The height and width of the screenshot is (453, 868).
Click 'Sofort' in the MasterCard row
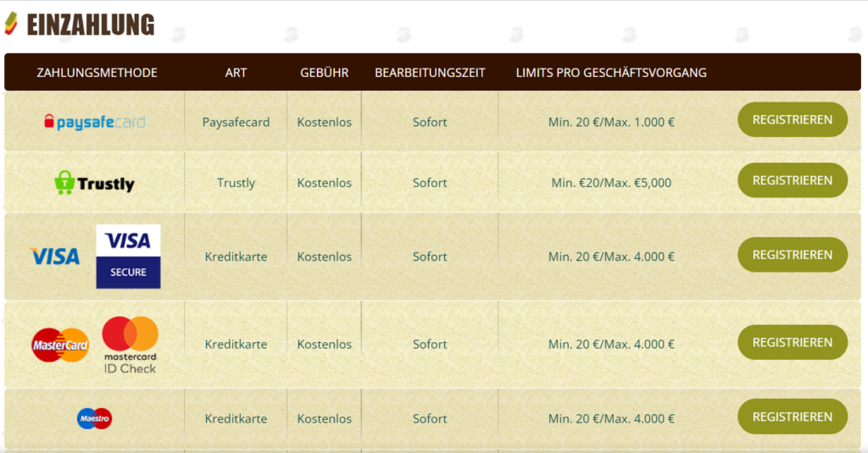click(x=430, y=344)
